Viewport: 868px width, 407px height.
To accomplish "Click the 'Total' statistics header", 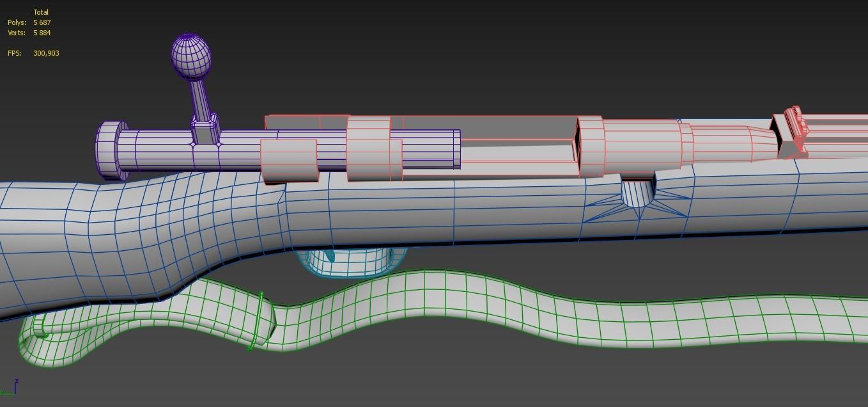I will point(41,12).
